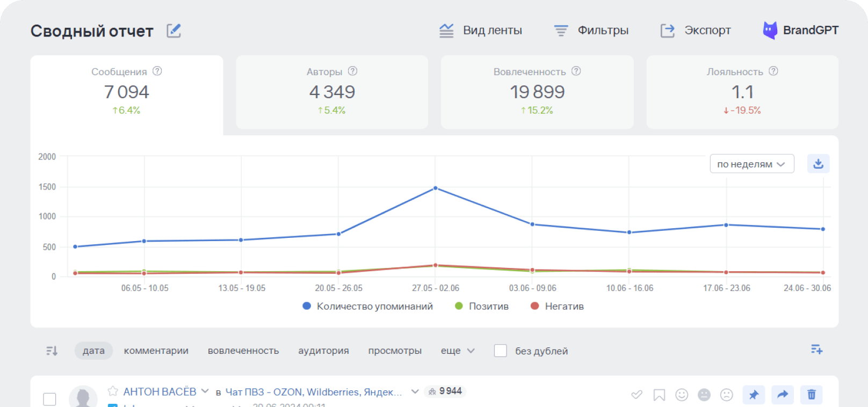Open АНТОН ВАСЁВ author link

point(160,392)
